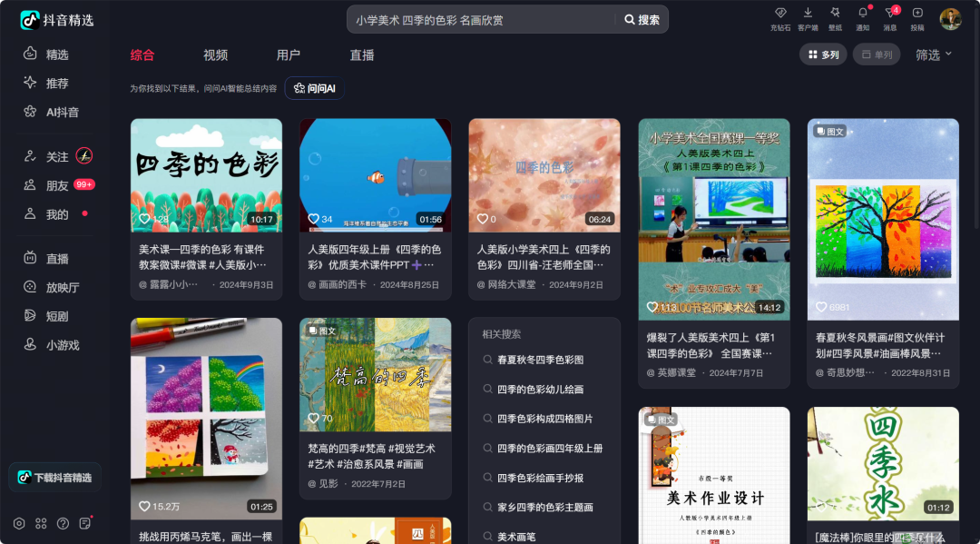Click author @ 奇思妙想

(845, 372)
